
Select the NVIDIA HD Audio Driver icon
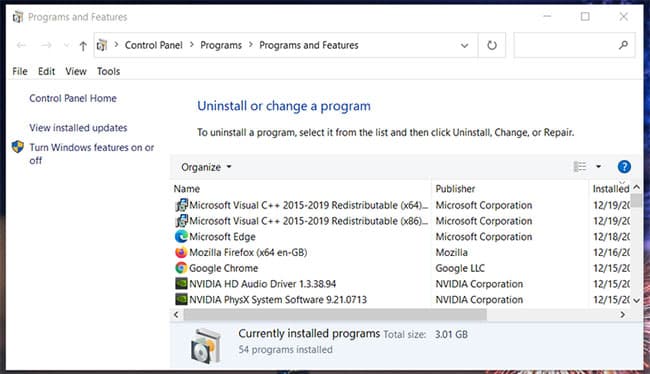point(181,284)
